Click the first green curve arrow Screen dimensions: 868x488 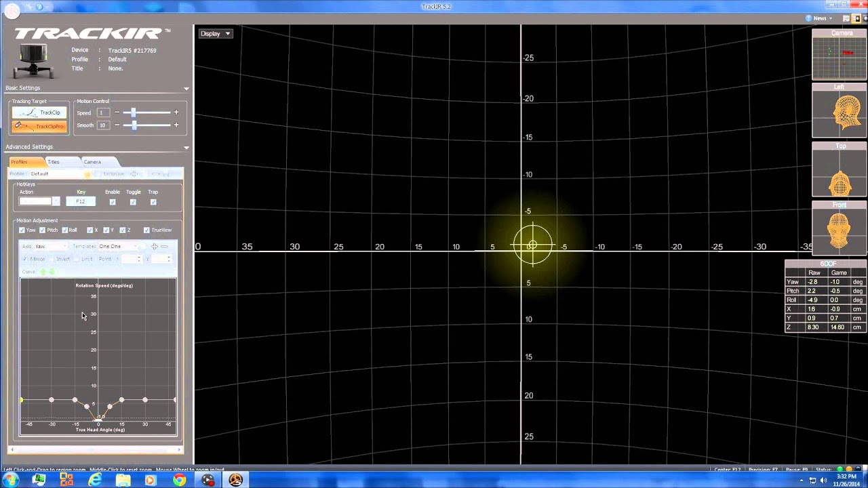tap(43, 272)
